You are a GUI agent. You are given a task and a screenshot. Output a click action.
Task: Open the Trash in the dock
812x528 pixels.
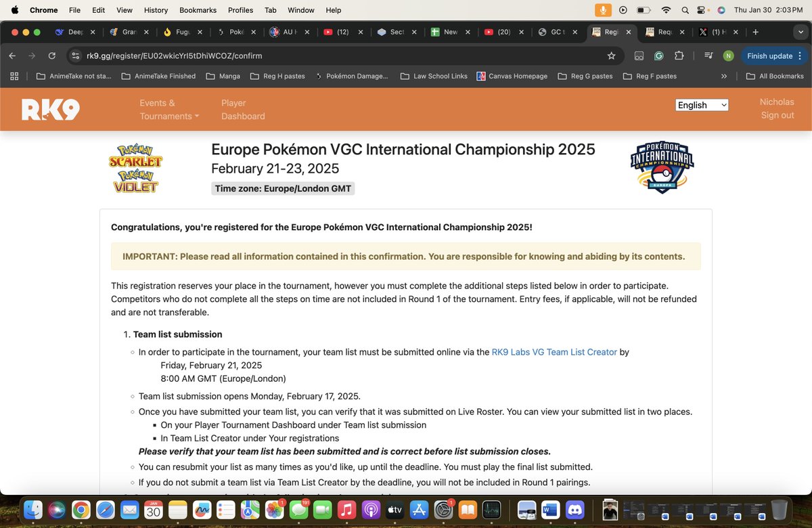[x=780, y=509]
